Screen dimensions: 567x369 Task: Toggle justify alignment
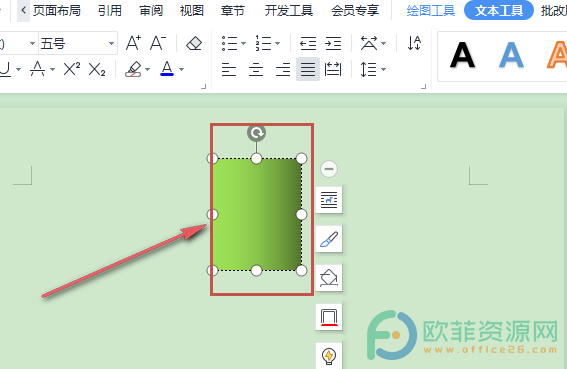[308, 69]
